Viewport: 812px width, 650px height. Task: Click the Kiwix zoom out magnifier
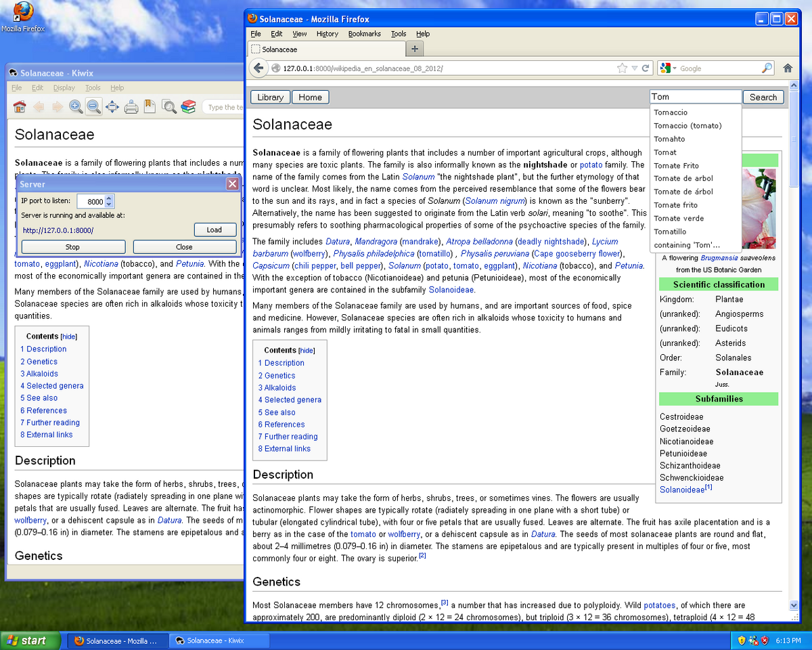[94, 106]
